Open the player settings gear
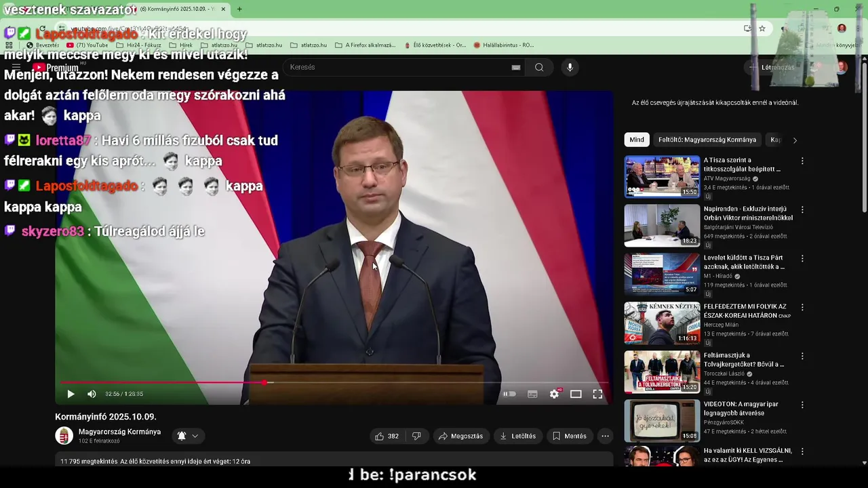The width and height of the screenshot is (868, 488). pos(555,394)
